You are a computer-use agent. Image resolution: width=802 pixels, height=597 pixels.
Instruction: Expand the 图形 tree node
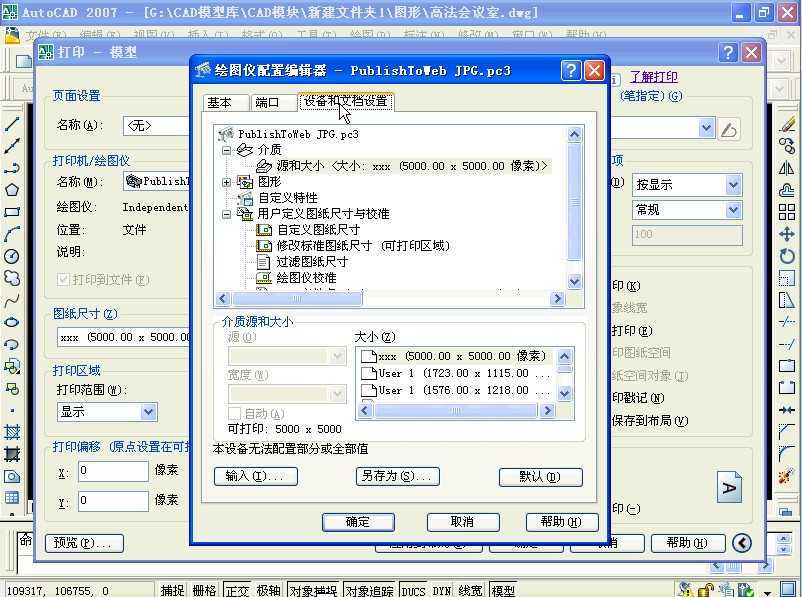click(x=227, y=182)
